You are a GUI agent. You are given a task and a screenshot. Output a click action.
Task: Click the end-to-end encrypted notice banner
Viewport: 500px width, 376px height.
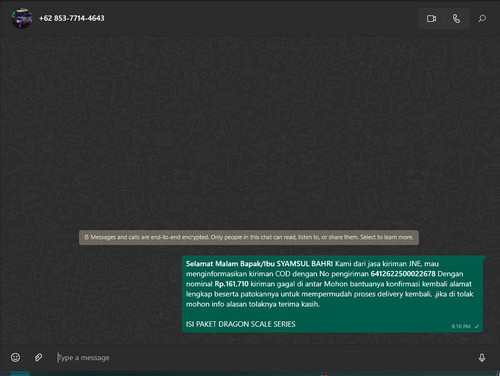click(249, 237)
